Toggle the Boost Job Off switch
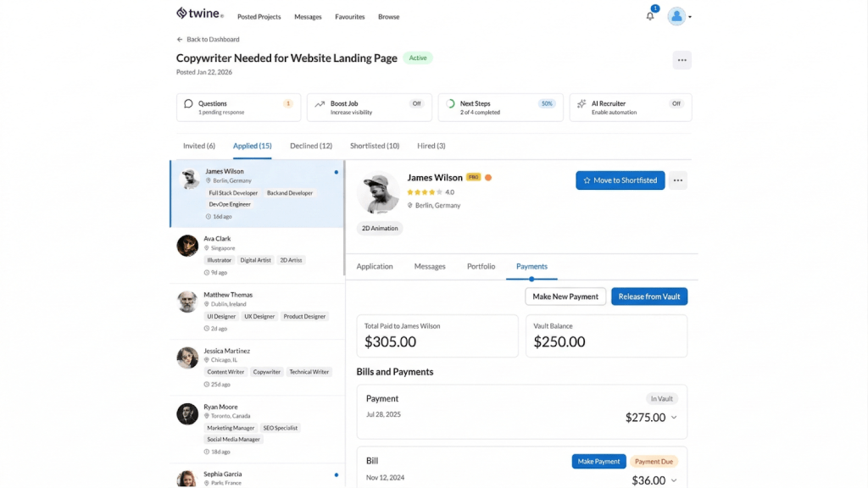 pyautogui.click(x=416, y=103)
